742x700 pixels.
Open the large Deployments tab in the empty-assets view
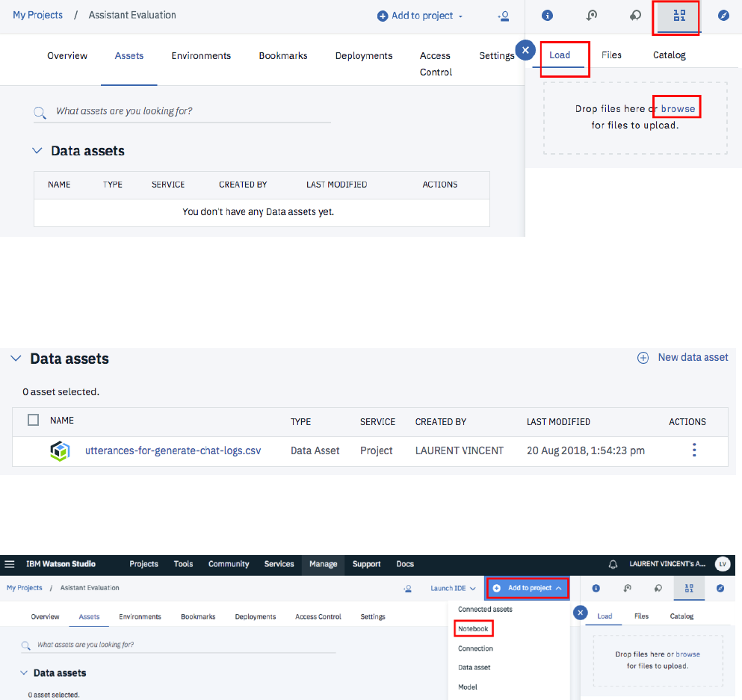tap(364, 56)
